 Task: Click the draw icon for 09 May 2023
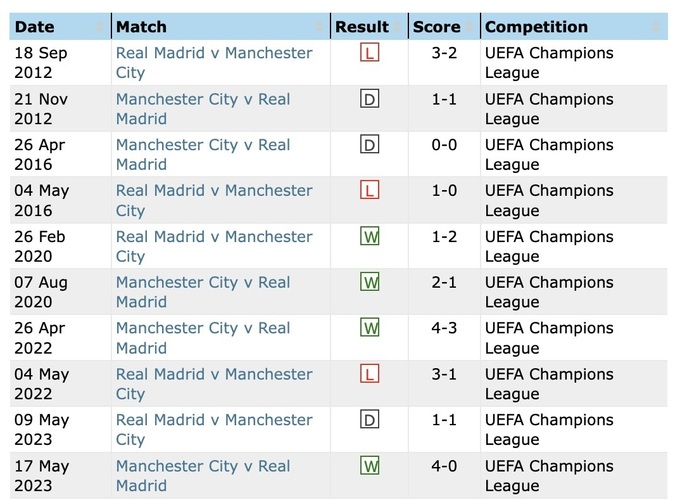pyautogui.click(x=370, y=420)
